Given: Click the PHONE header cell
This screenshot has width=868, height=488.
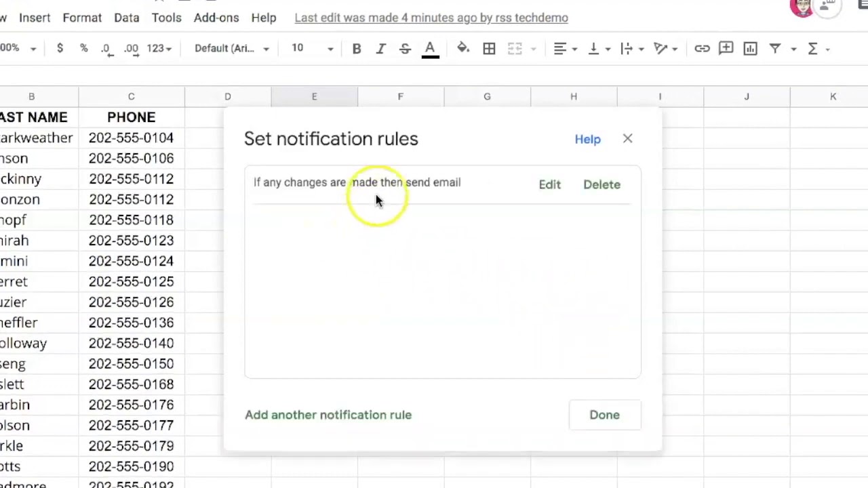Looking at the screenshot, I should click(132, 117).
